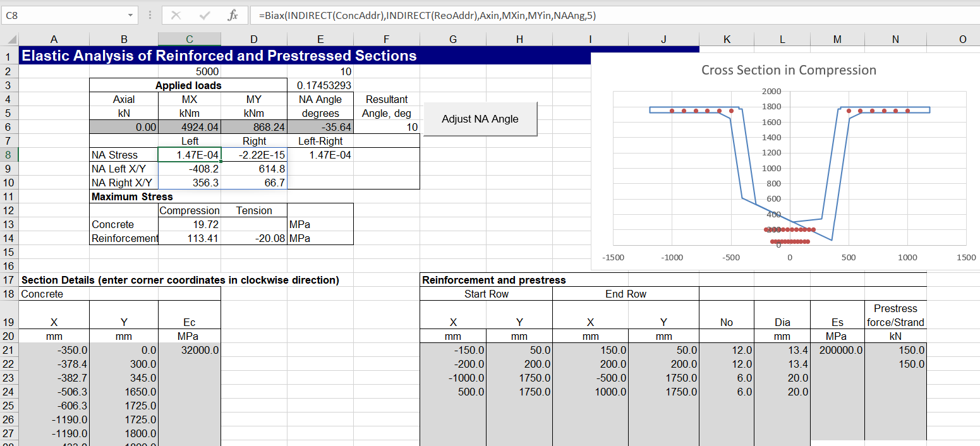Click the name box resize handle dots

click(150, 15)
